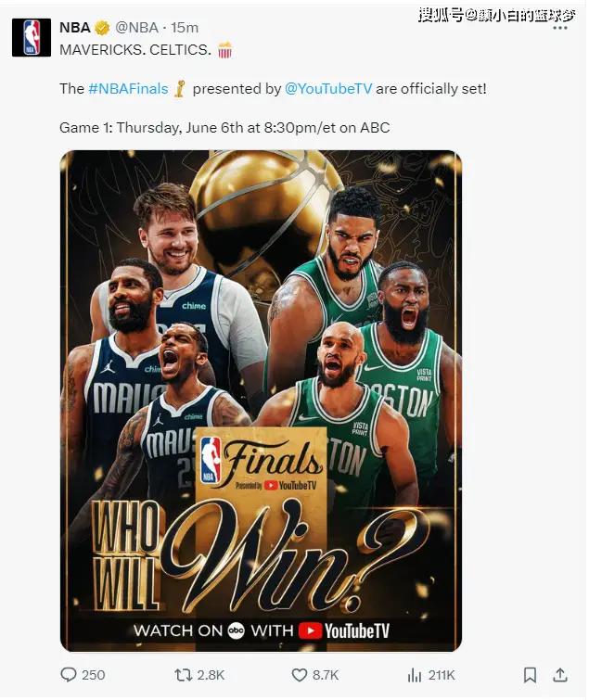
Task: Click the NBA logo profile avatar
Action: (x=32, y=37)
